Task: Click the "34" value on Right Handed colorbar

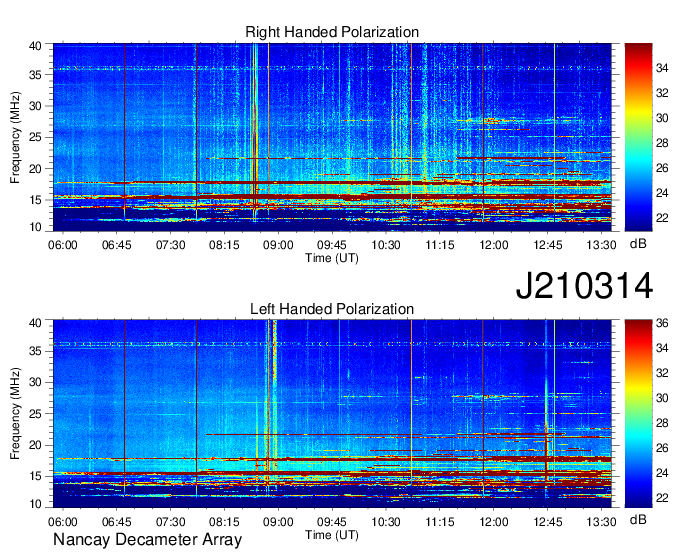Action: click(x=662, y=68)
